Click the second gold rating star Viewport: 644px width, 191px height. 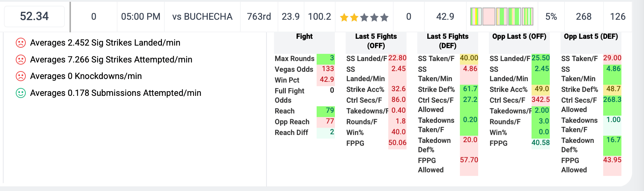point(354,17)
